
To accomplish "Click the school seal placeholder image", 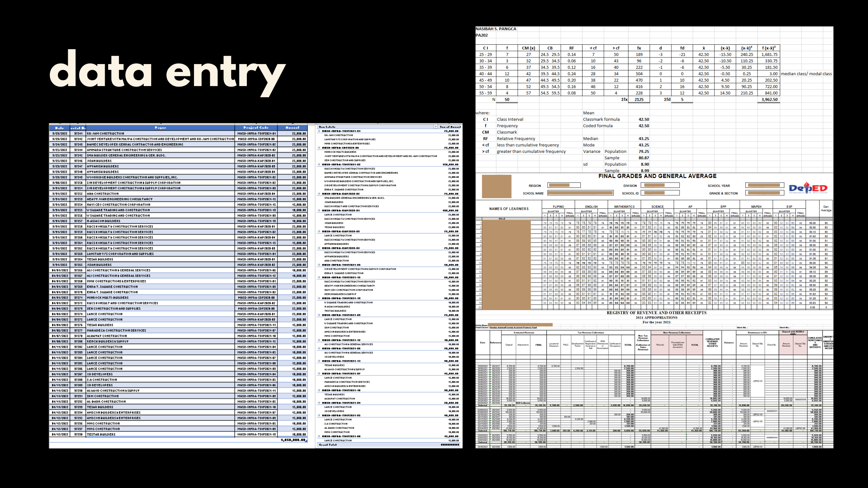I will coord(496,186).
